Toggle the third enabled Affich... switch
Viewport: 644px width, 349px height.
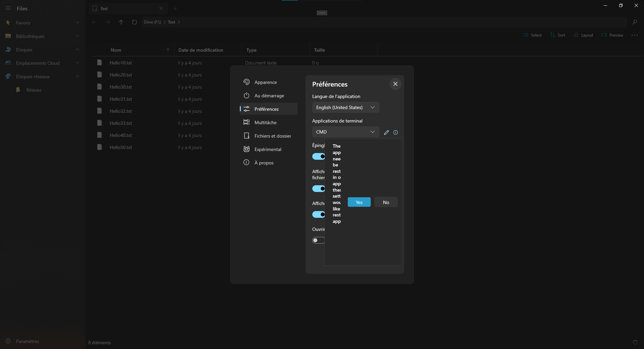319,214
